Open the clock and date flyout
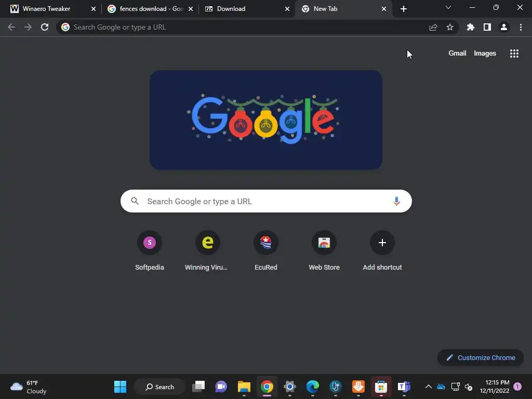Viewport: 532px width, 399px height. pos(495,387)
